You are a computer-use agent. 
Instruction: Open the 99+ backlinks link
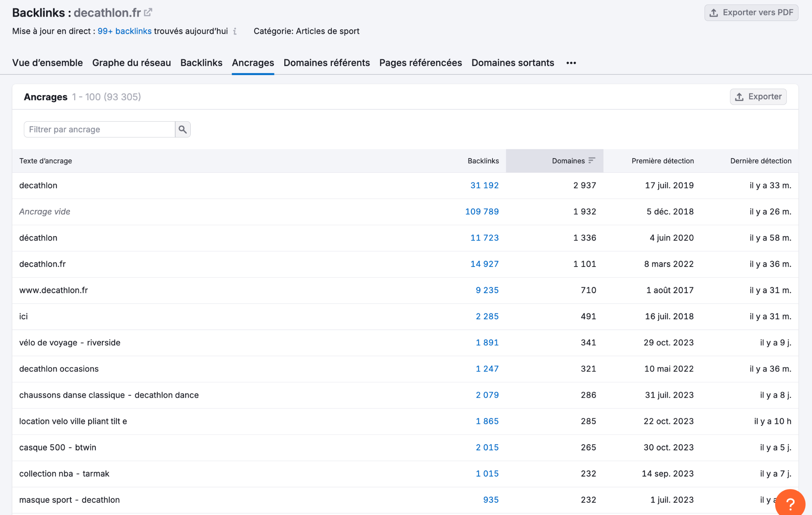point(124,31)
